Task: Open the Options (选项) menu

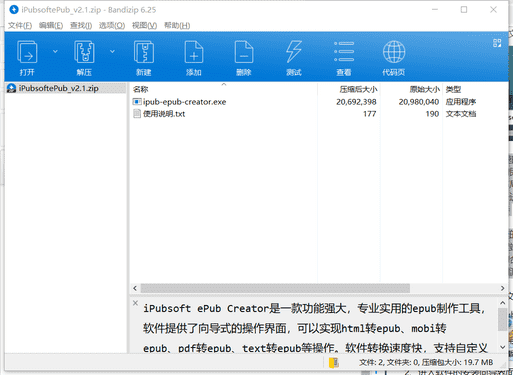Action: click(x=112, y=25)
